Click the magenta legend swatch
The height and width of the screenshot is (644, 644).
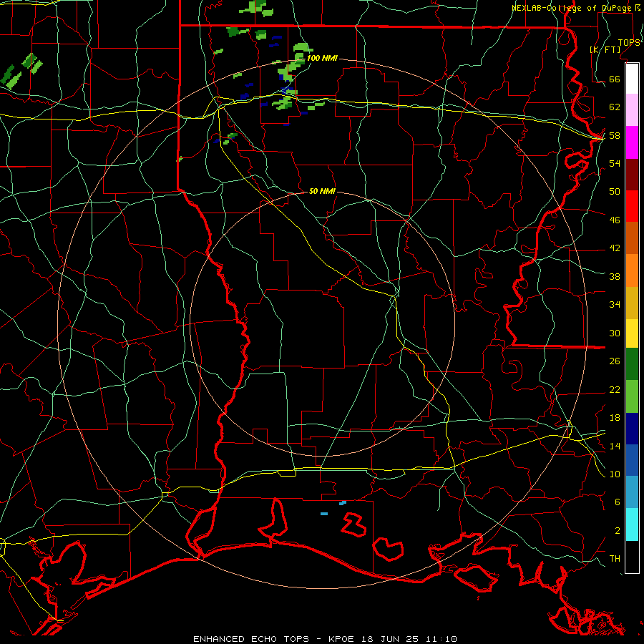(632, 142)
